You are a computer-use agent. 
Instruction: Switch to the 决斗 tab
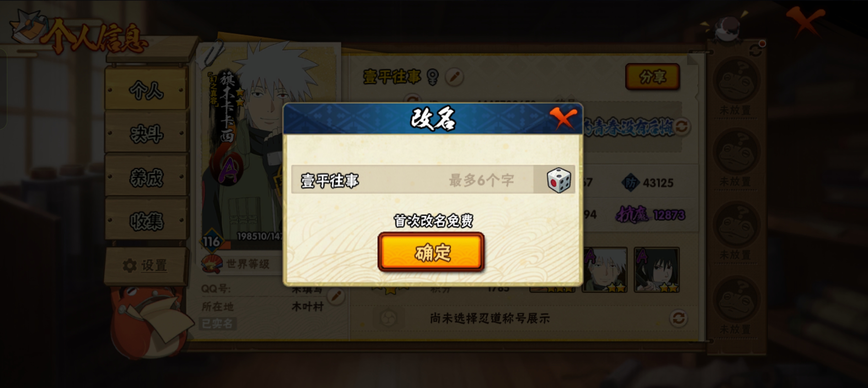pos(146,133)
